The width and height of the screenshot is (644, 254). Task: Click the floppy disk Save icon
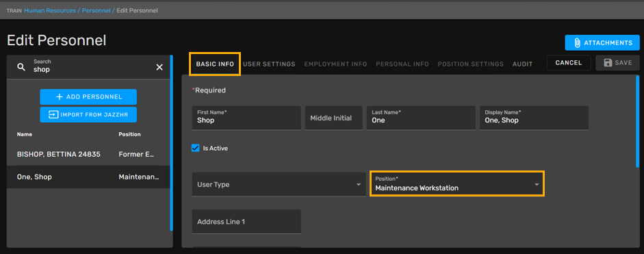pyautogui.click(x=608, y=63)
